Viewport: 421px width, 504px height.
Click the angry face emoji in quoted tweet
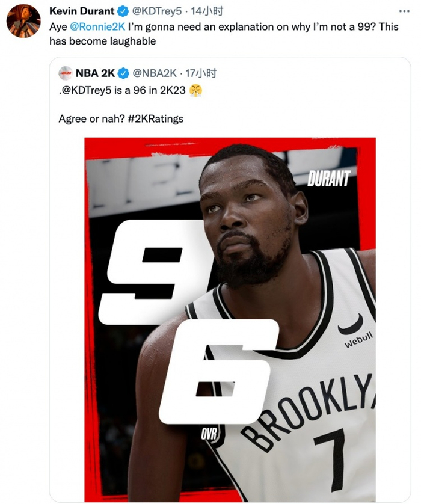[195, 91]
